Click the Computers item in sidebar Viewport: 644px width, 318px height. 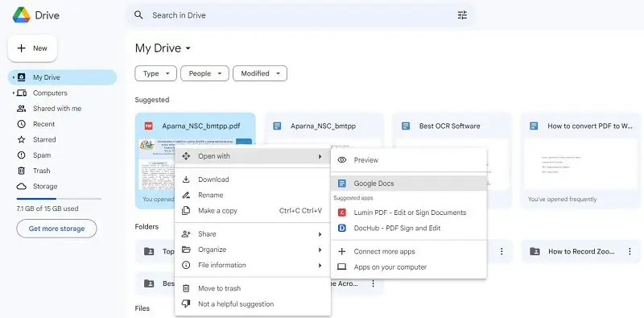[63, 93]
